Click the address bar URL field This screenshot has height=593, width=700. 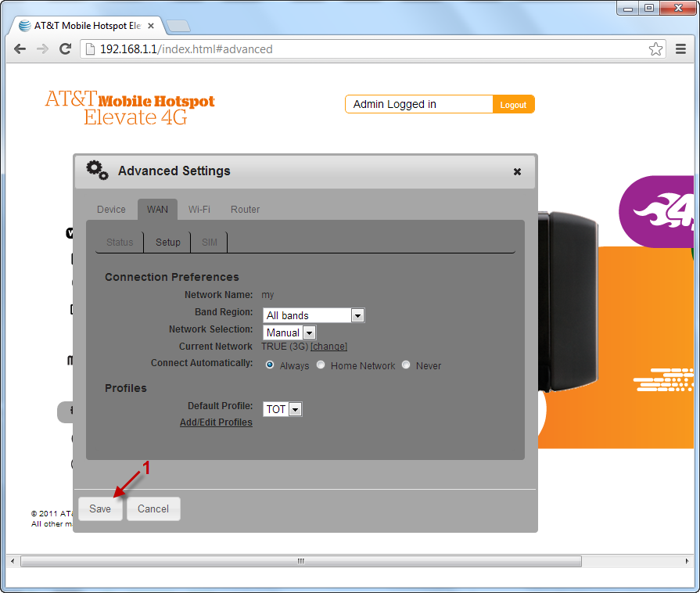(x=373, y=49)
